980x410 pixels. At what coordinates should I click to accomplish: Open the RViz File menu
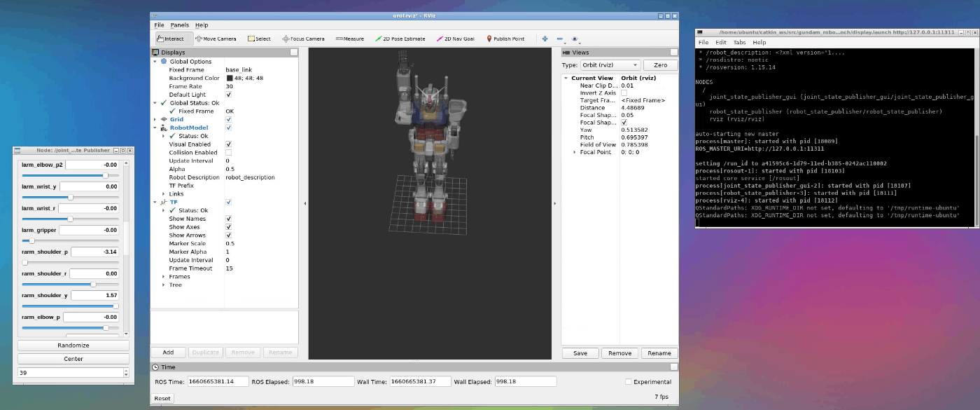(160, 25)
